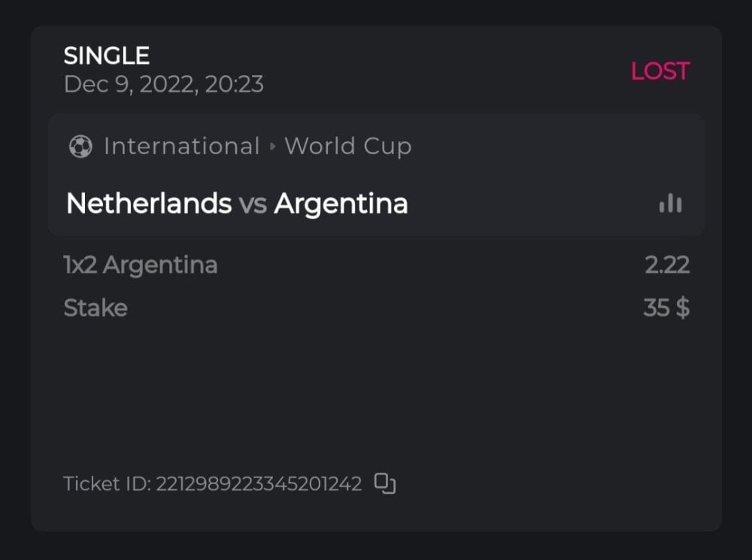Click the 1x2 Argentina bet selection

click(141, 265)
